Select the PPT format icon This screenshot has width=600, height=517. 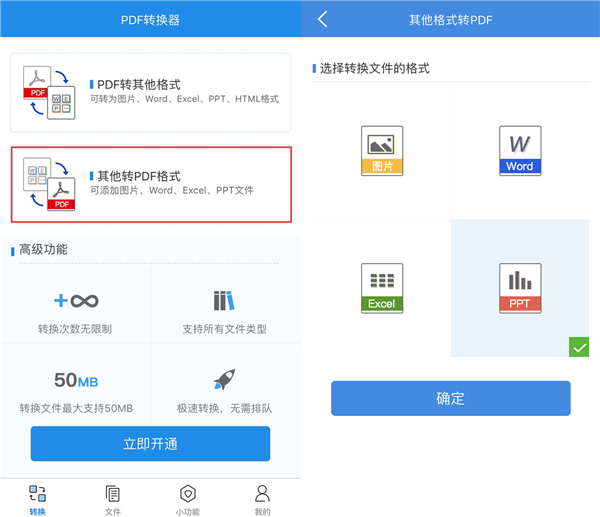[520, 288]
